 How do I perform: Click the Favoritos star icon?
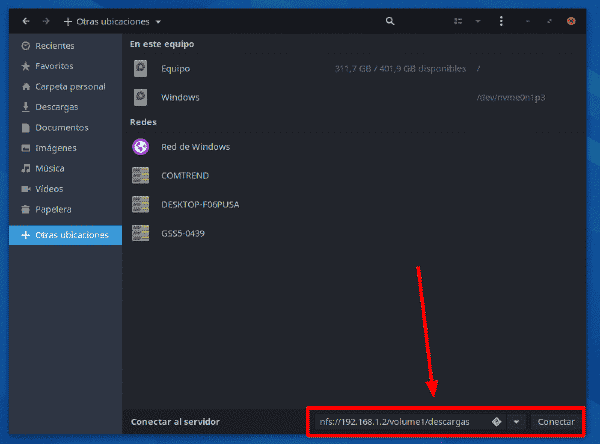(x=26, y=66)
